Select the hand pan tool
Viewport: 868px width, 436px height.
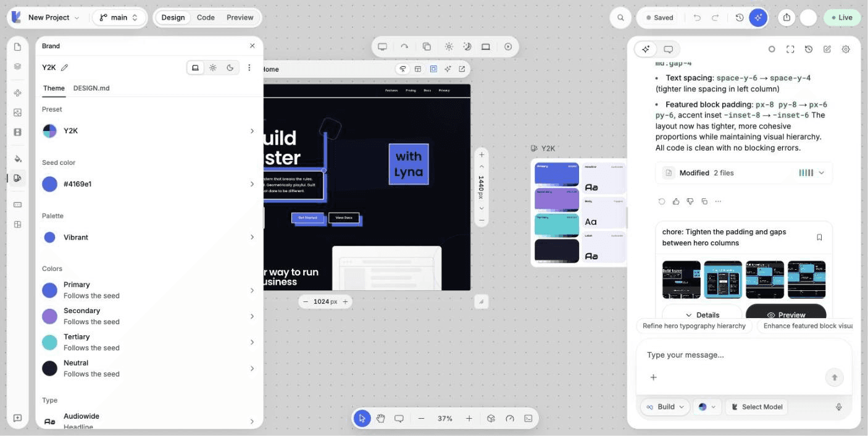(381, 418)
